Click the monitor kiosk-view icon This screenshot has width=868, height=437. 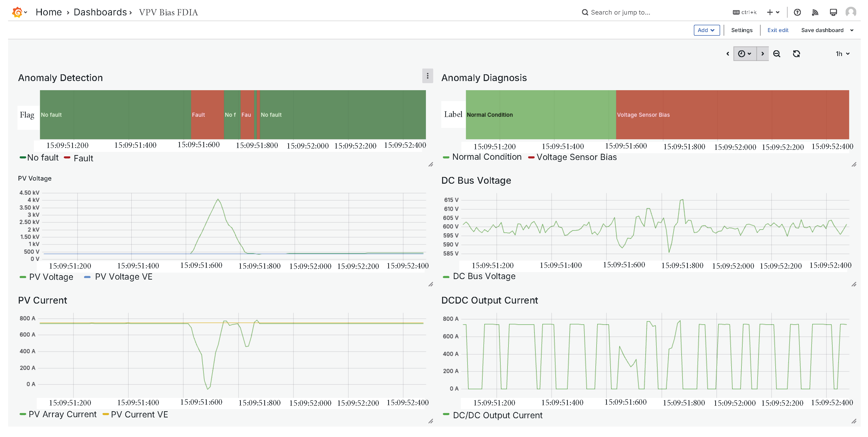[833, 13]
